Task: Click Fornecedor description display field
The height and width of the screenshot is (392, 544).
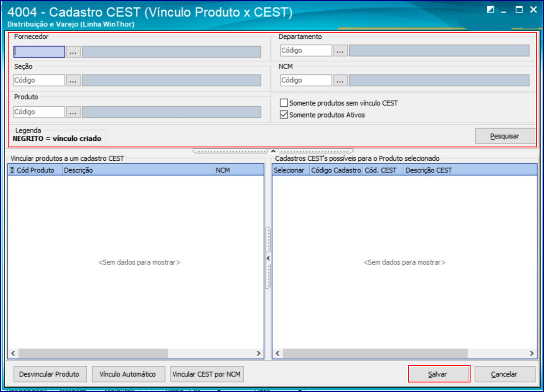Action: [x=171, y=52]
